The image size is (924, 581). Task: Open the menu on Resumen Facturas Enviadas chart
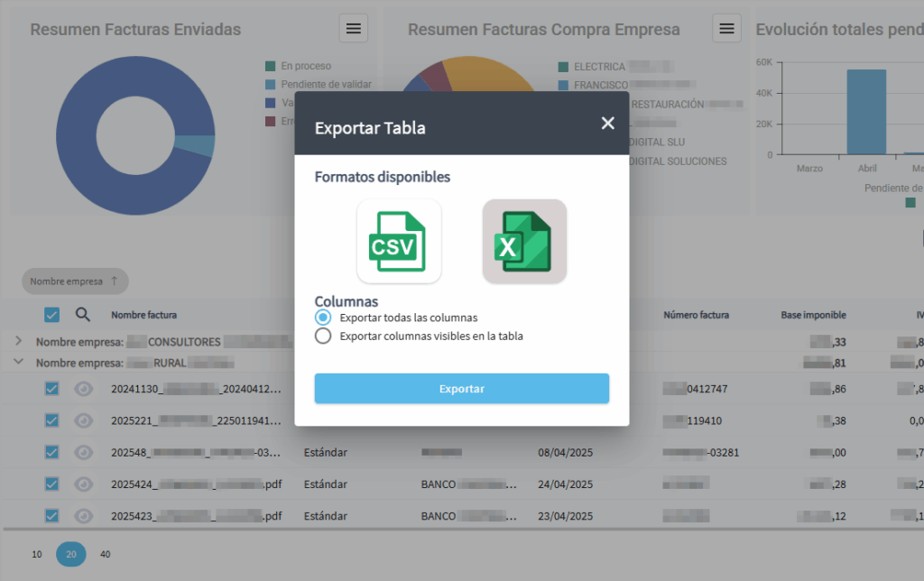point(353,28)
